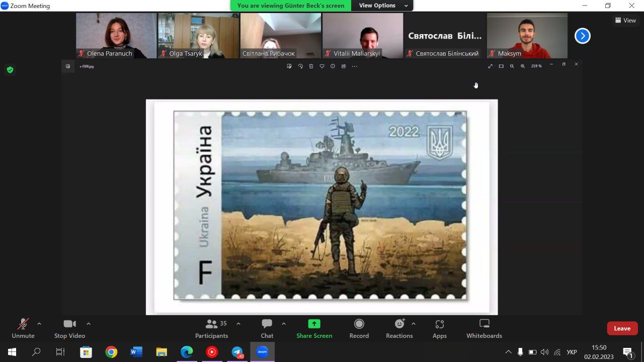Click the zoom out magnifier in Photos
This screenshot has width=644, height=362.
tap(512, 66)
